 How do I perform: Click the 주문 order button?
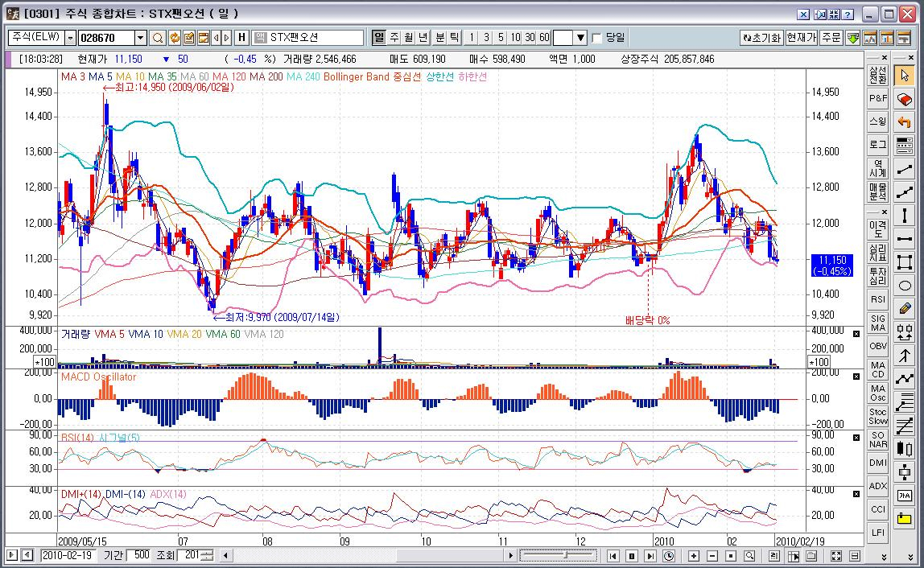point(831,38)
